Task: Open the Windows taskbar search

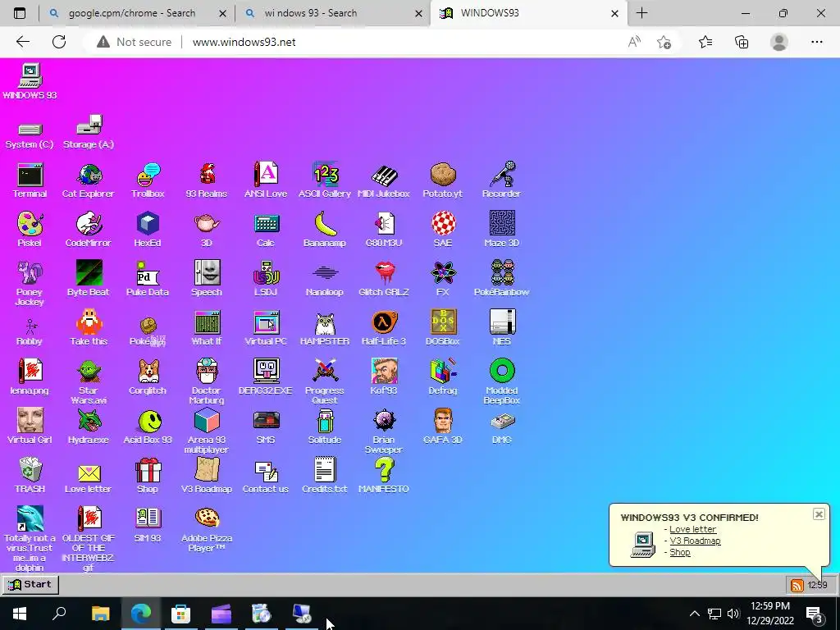Action: pyautogui.click(x=59, y=613)
